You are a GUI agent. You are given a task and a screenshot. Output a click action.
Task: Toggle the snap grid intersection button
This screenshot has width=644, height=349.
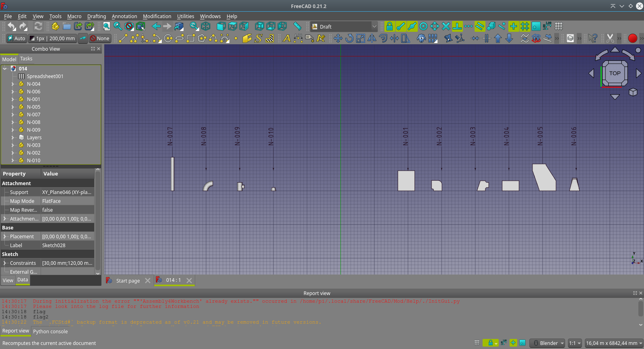pyautogui.click(x=524, y=27)
